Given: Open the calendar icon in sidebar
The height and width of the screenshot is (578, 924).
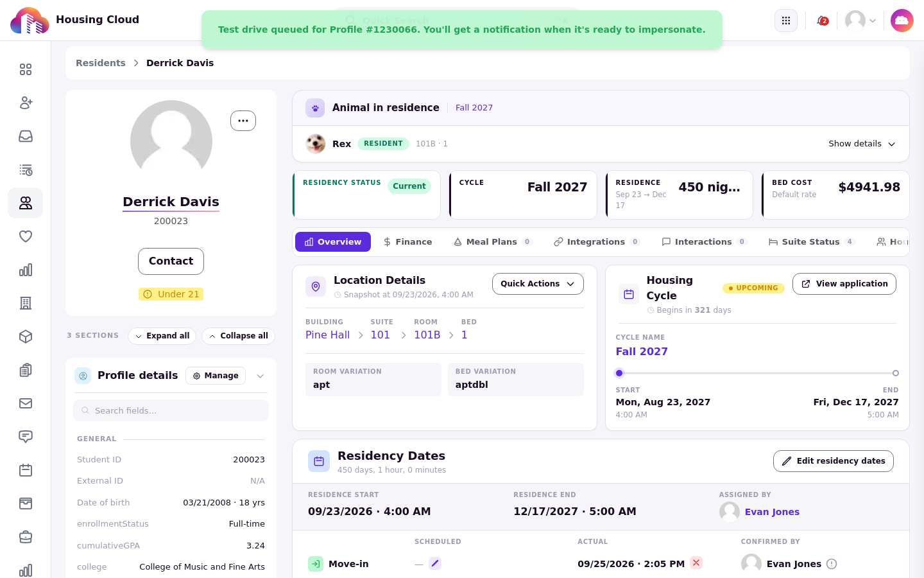Looking at the screenshot, I should [x=26, y=470].
